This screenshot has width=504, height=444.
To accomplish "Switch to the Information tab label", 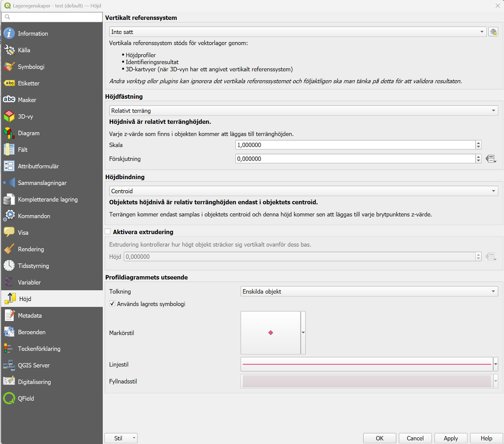I will [33, 33].
